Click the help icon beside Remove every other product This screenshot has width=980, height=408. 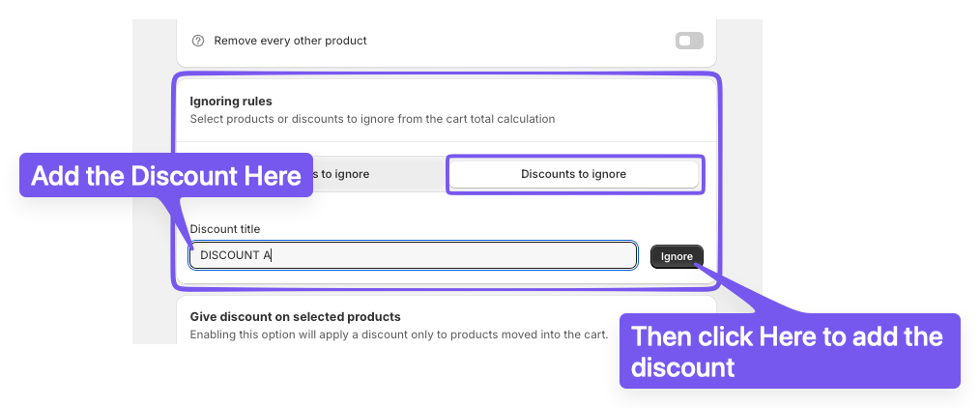coord(198,42)
